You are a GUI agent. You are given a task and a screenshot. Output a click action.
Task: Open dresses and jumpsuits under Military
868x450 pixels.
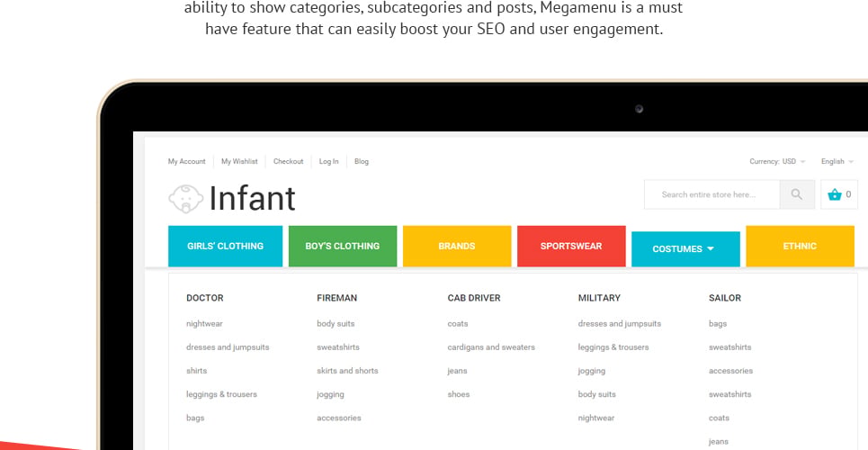tap(620, 324)
